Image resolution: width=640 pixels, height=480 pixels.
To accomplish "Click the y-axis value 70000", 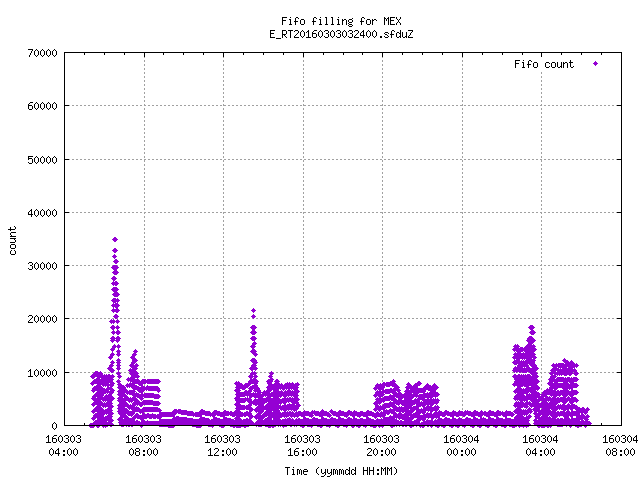I will [x=42, y=53].
